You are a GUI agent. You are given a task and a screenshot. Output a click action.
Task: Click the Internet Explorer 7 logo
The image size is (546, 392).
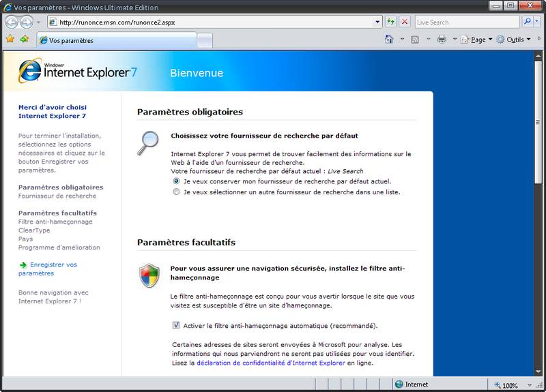78,72
